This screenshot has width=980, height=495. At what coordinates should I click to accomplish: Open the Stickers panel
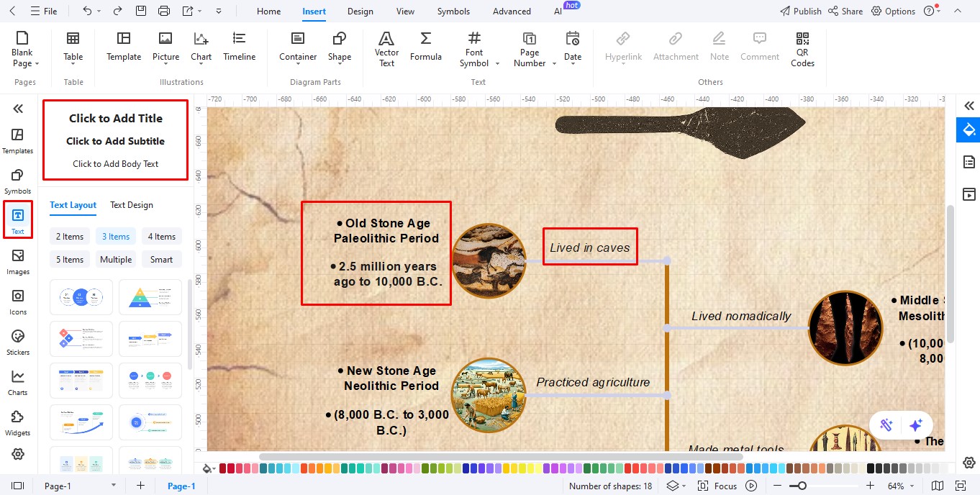pyautogui.click(x=17, y=340)
